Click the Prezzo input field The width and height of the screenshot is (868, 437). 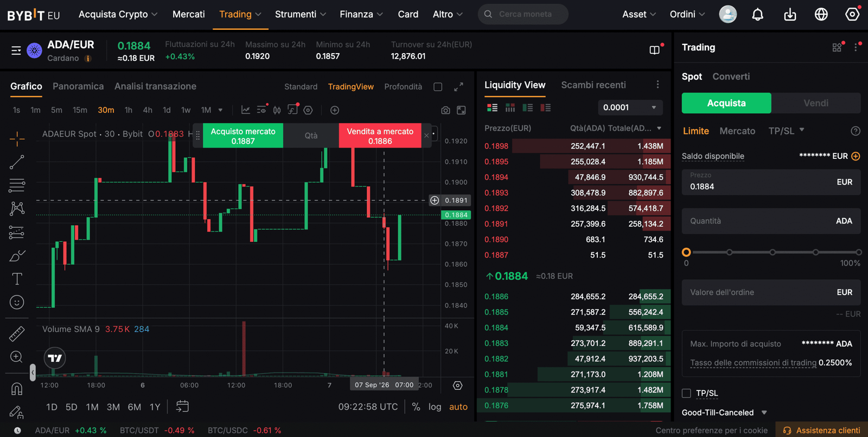[x=771, y=182]
